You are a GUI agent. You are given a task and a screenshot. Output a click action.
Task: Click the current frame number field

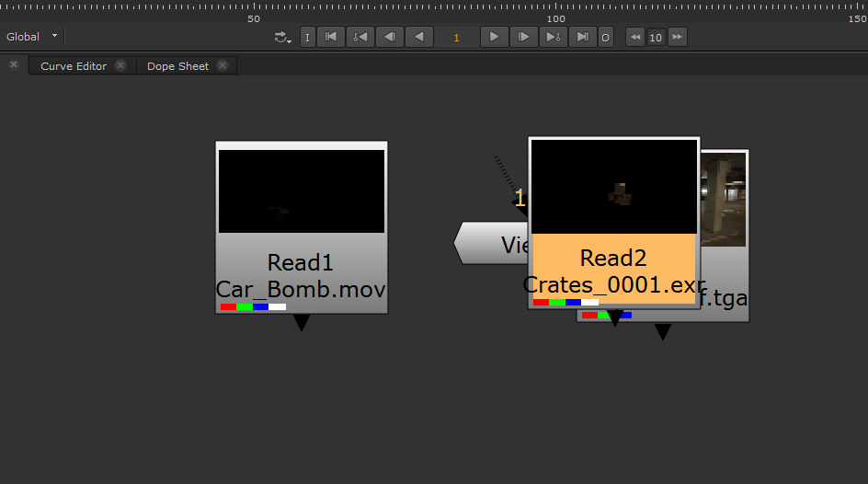point(456,37)
